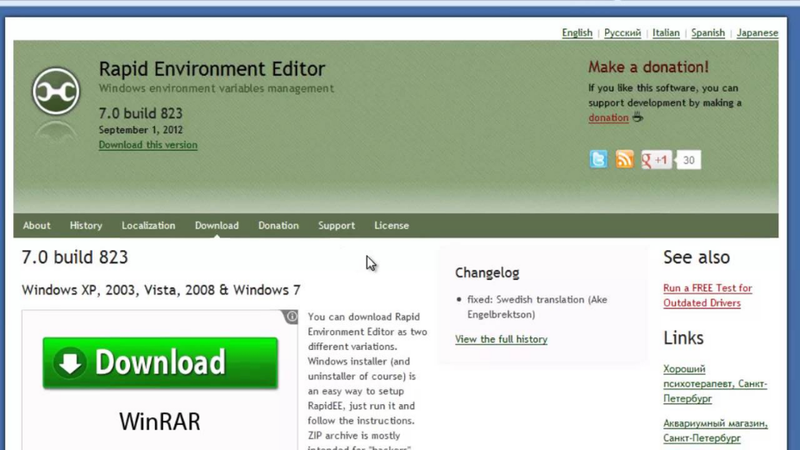
Task: Switch site language to Русский
Action: pyautogui.click(x=622, y=33)
